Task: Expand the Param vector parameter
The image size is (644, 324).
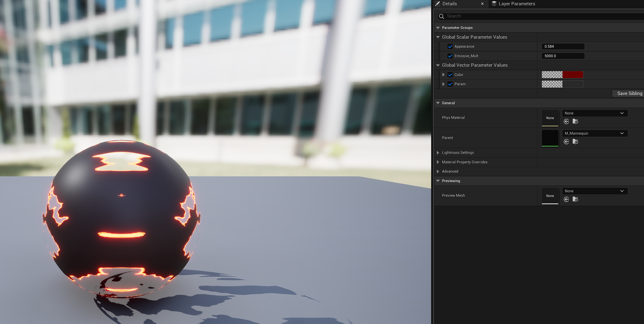Action: 443,84
